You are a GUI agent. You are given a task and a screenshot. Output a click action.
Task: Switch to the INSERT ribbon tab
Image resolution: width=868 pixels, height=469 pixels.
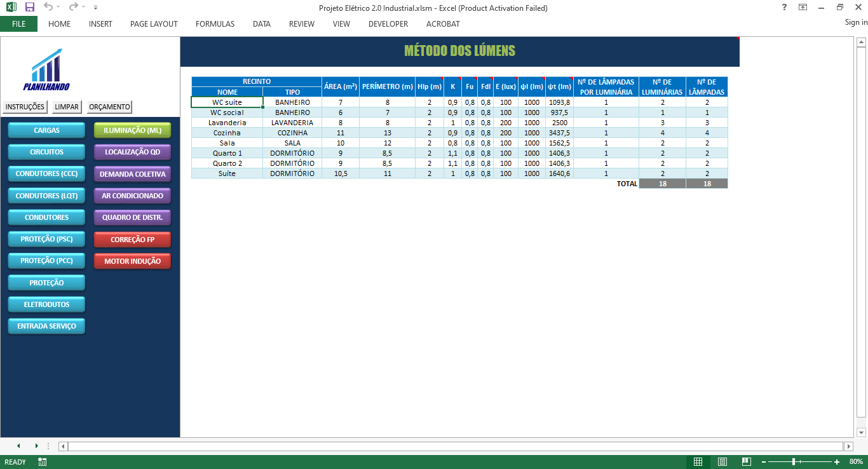[100, 24]
